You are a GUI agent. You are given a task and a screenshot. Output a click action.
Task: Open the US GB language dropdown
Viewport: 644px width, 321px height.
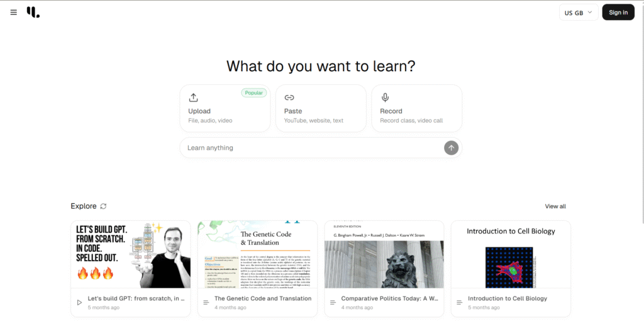pos(579,13)
